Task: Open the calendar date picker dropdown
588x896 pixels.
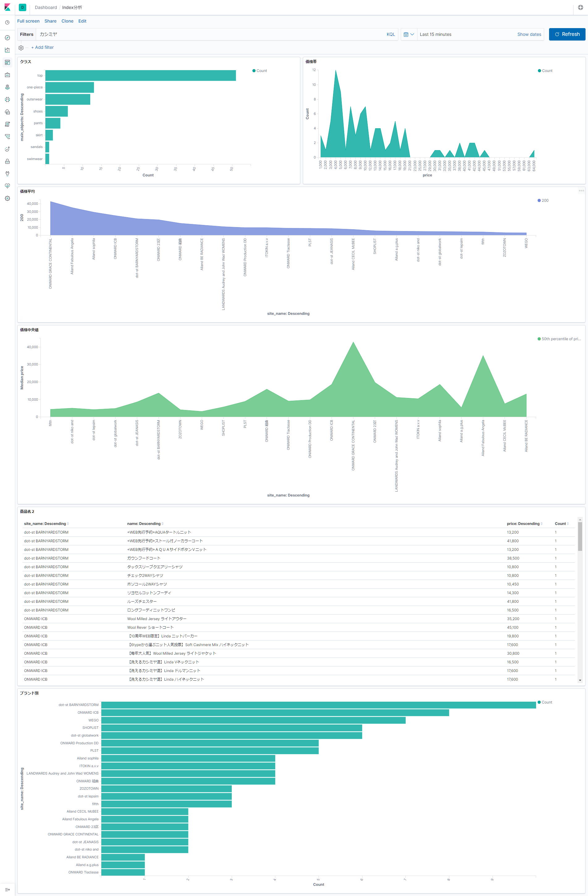Action: 408,34
